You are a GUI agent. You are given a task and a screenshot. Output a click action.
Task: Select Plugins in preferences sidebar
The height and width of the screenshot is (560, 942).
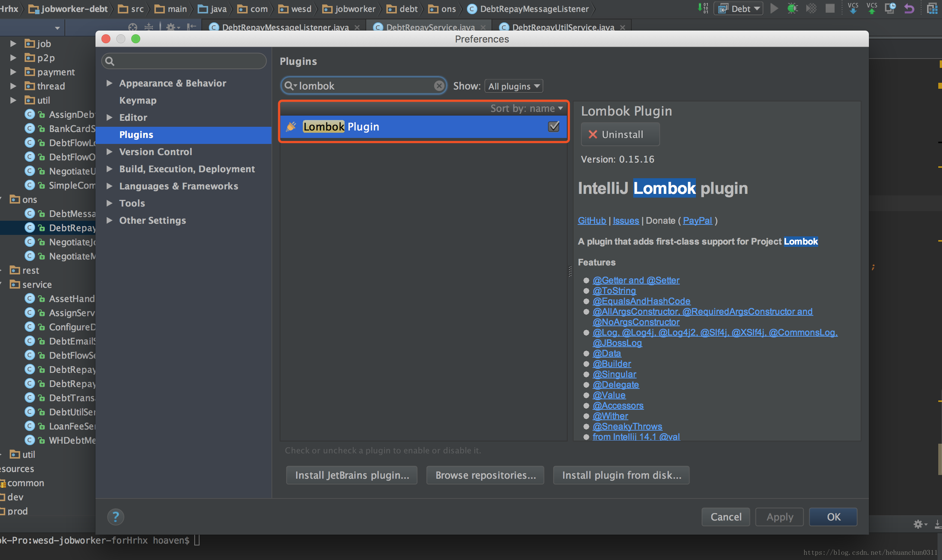(183, 135)
